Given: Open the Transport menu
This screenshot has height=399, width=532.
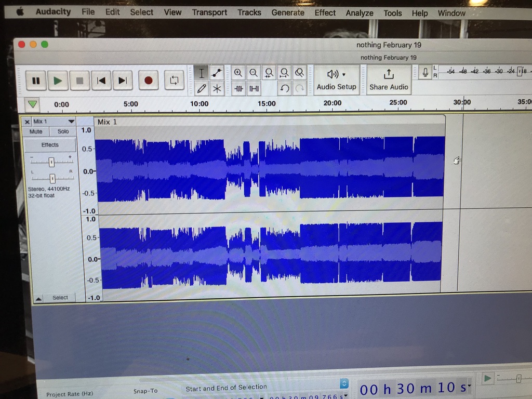Looking at the screenshot, I should click(209, 12).
